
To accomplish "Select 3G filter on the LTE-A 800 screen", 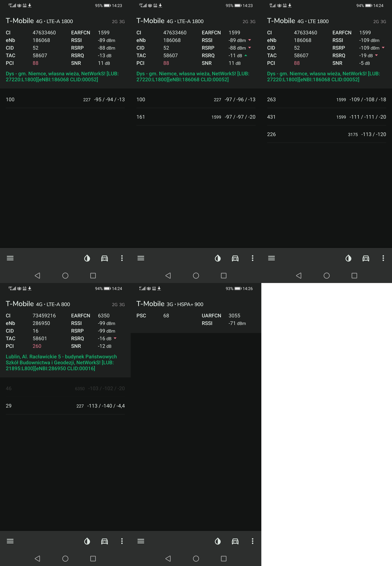I will pos(122,304).
